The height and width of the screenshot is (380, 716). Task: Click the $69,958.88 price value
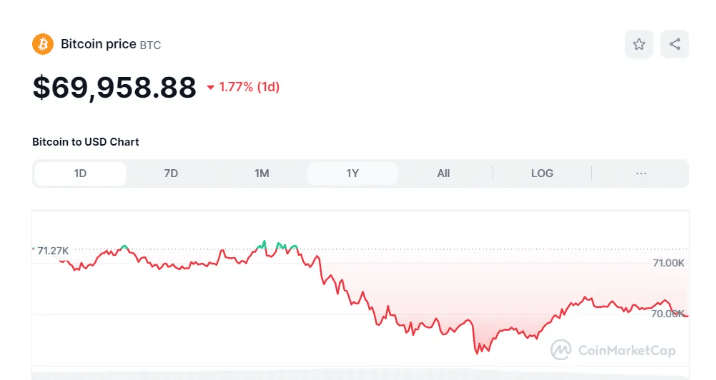coord(114,87)
